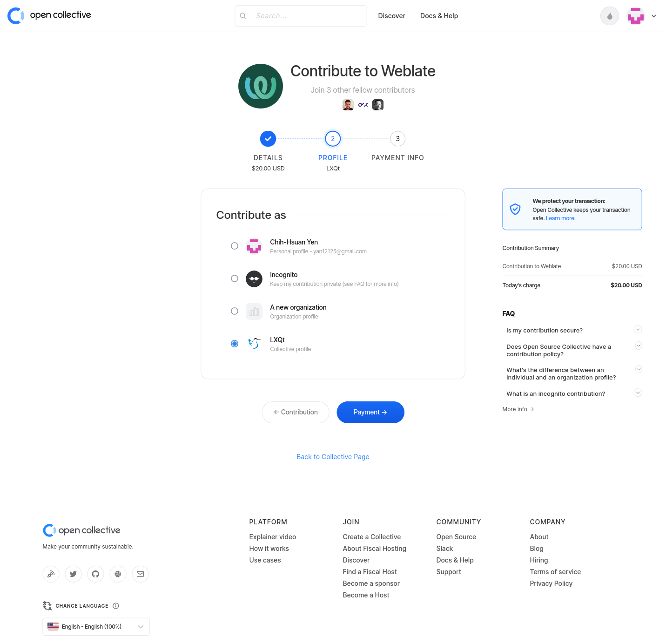The image size is (666, 644).
Task: Click the language info circle icon
Action: (116, 606)
